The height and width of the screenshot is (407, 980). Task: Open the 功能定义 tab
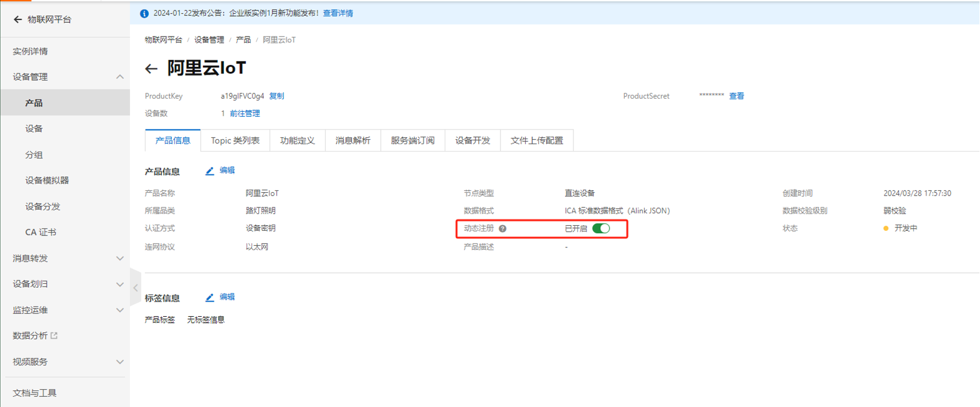297,140
